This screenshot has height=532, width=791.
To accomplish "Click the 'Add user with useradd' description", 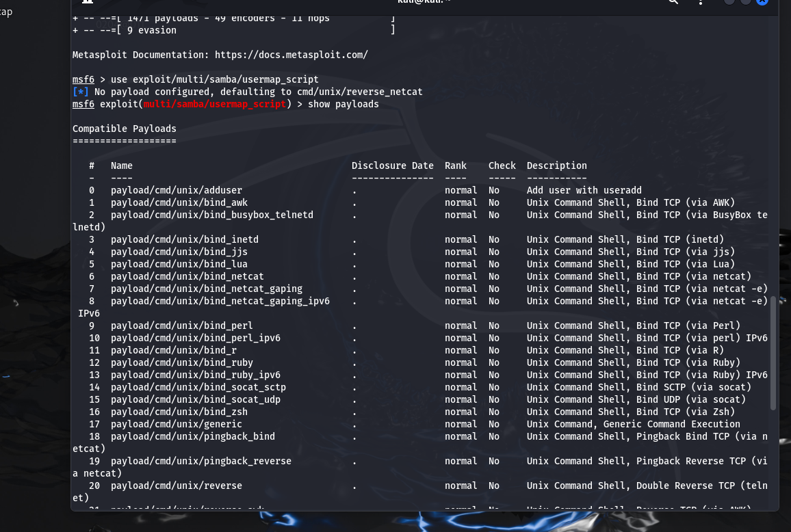I will (x=584, y=190).
